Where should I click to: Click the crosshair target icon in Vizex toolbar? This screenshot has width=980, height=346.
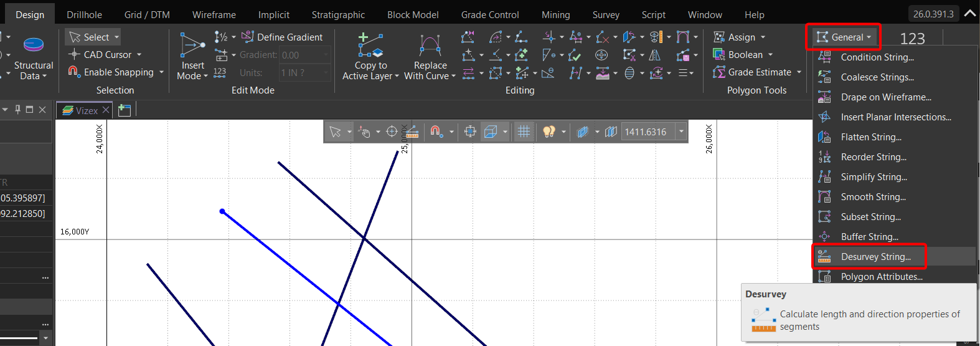coord(392,132)
